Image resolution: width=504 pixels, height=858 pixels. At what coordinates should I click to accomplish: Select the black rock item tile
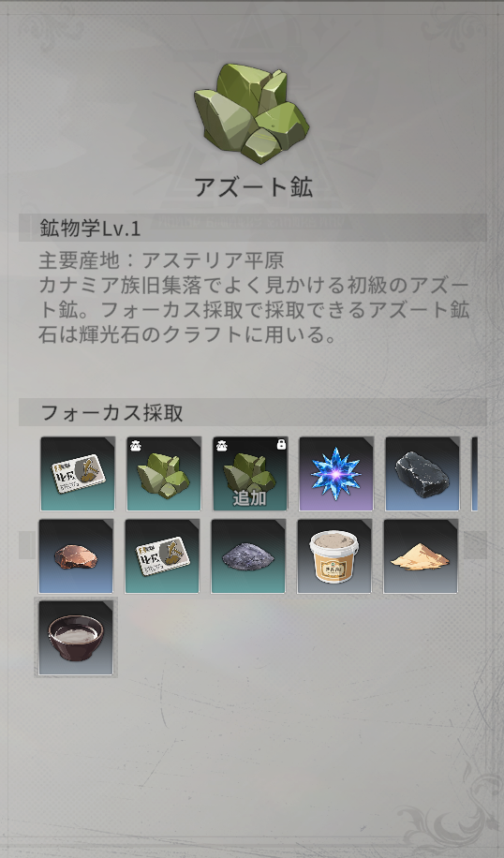click(422, 474)
